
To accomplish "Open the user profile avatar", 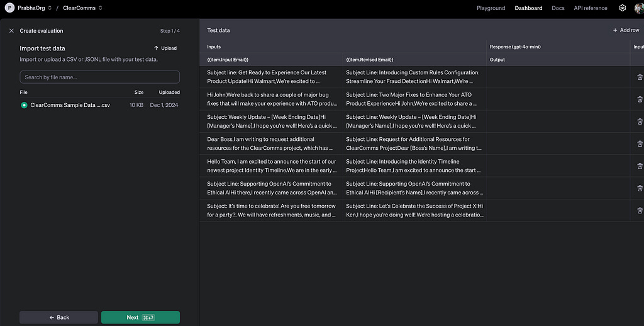I will (639, 8).
